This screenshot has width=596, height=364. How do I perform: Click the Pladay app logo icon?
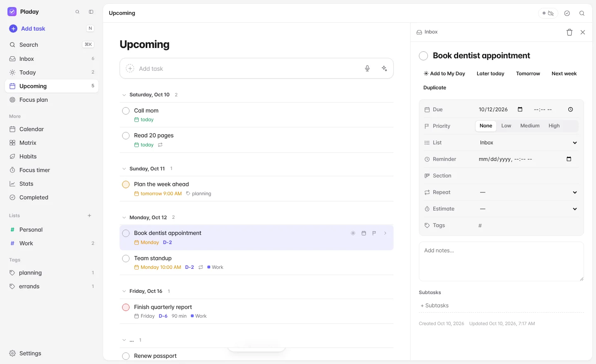[12, 12]
